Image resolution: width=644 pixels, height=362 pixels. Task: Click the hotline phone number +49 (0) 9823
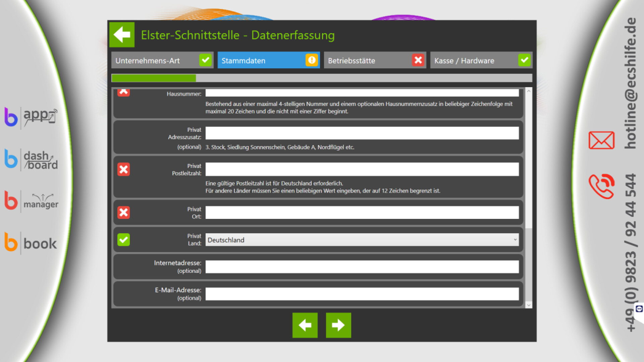[630, 253]
